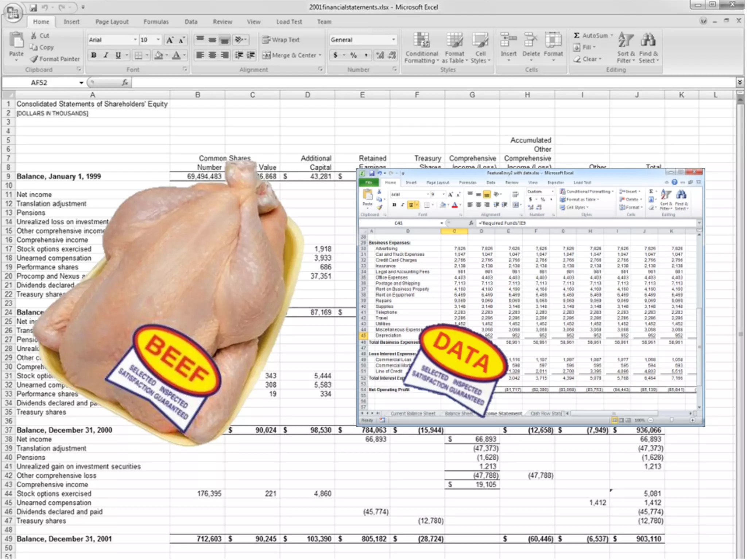Click the Copy button
Screen dimensions: 747x560
[x=42, y=47]
